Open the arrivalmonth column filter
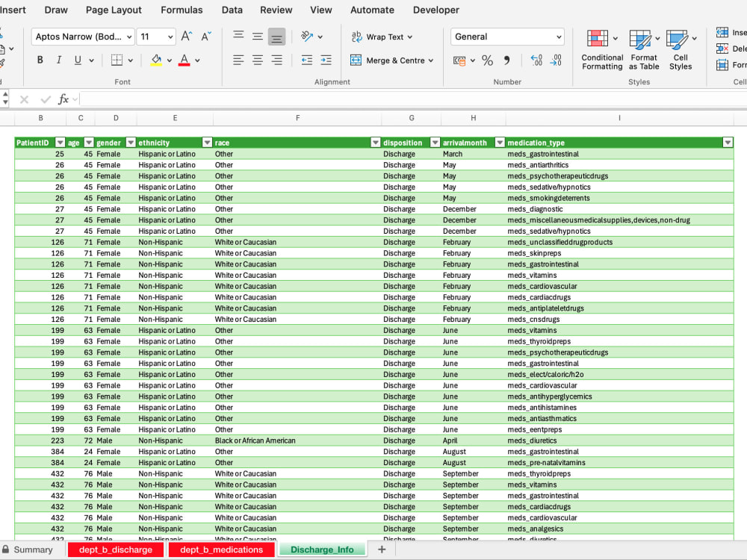The width and height of the screenshot is (747, 560). pos(500,143)
